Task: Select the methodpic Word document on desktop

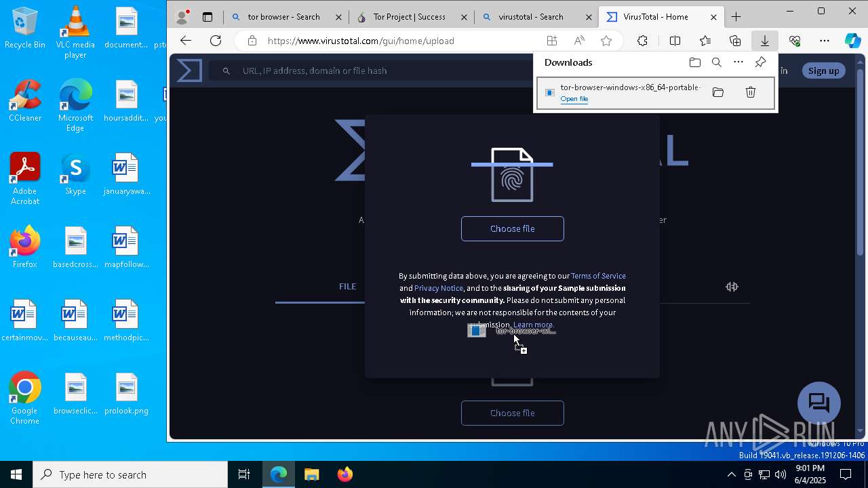Action: [x=126, y=321]
